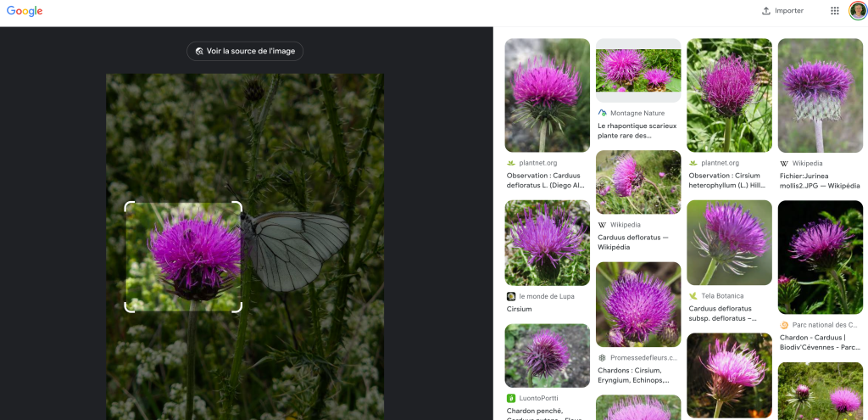Select the Parc national des Cévennes thistle thumbnail
Screen dimensions: 868x420
coord(820,257)
